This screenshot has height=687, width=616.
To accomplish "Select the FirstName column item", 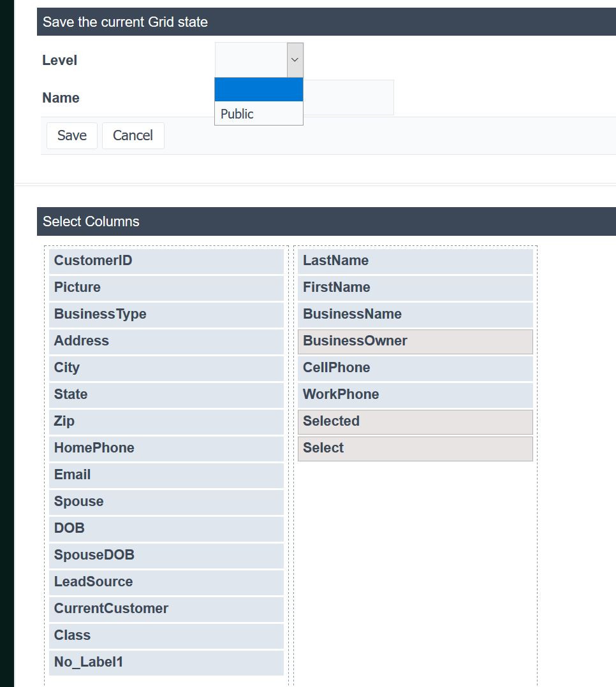I will (415, 288).
